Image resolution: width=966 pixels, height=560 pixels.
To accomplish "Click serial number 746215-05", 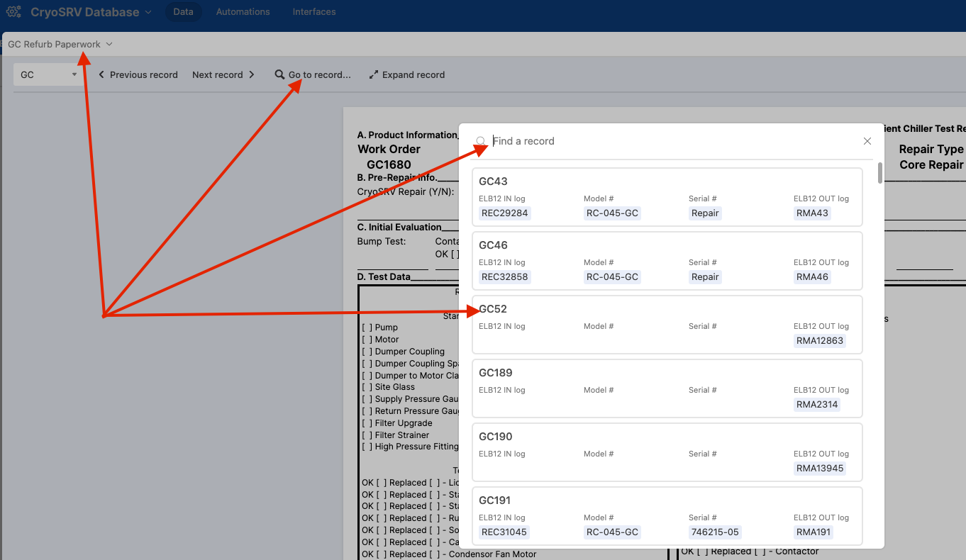I will (x=715, y=532).
